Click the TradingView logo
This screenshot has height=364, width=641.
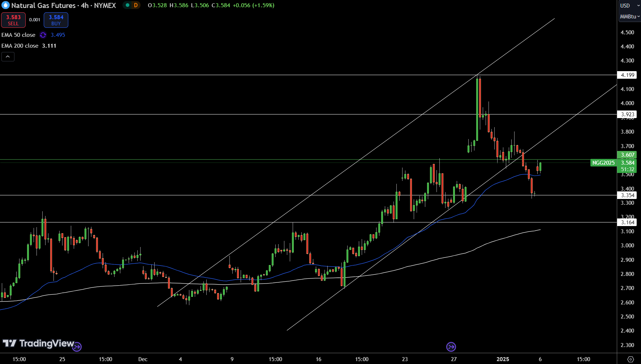pos(38,343)
